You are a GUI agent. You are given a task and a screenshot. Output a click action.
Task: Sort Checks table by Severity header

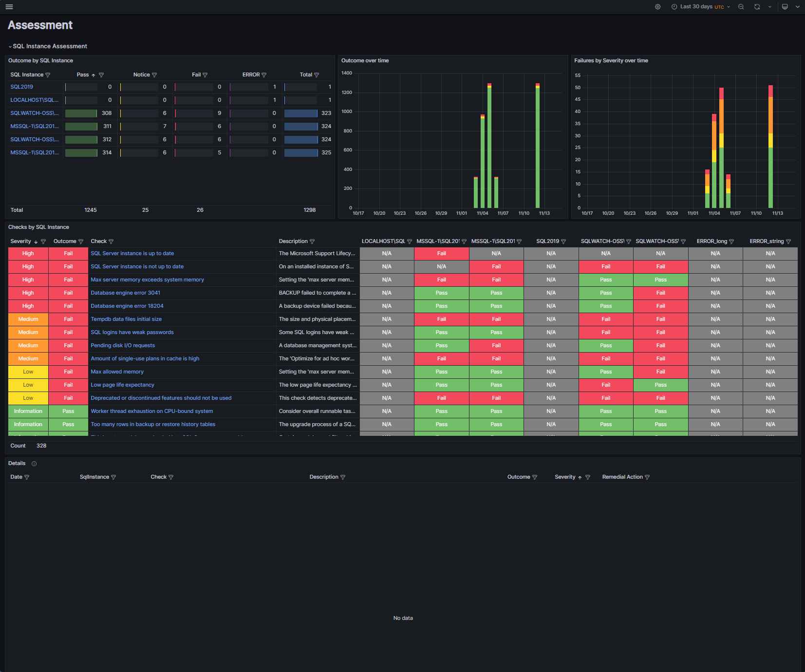20,242
